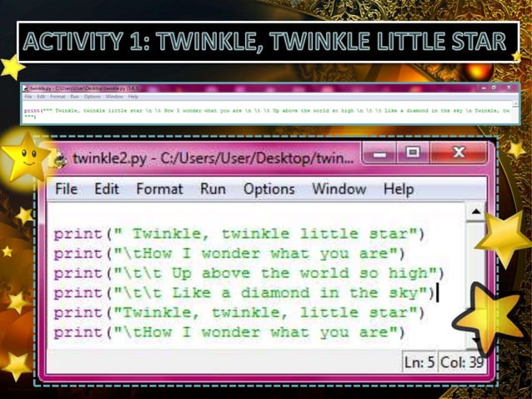Screen dimensions: 532x399
Task: Open the Help menu in small twinkle.py window
Action: point(133,97)
